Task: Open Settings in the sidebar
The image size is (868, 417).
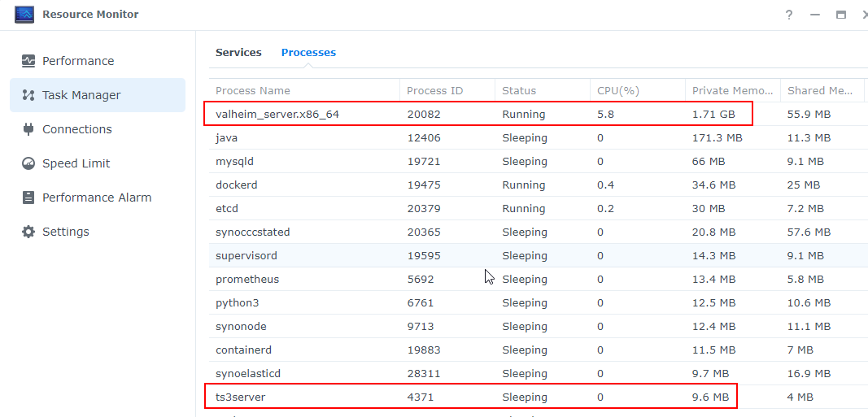Action: 98,232
